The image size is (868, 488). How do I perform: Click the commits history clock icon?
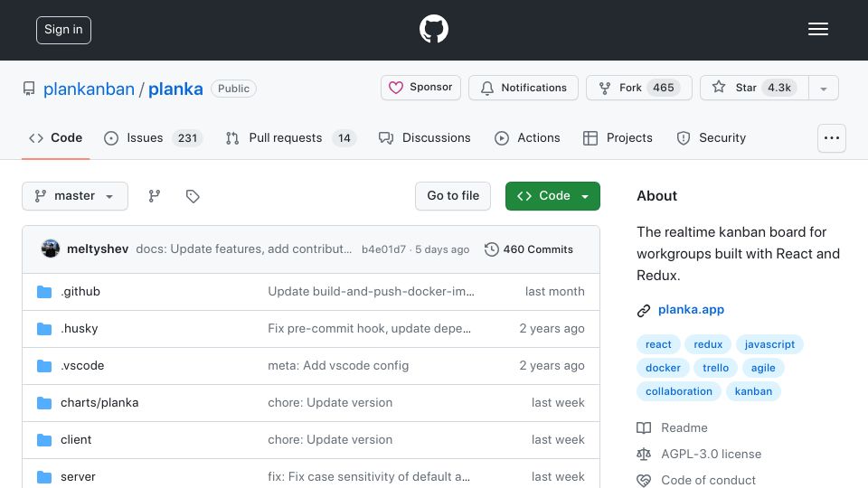pyautogui.click(x=491, y=249)
